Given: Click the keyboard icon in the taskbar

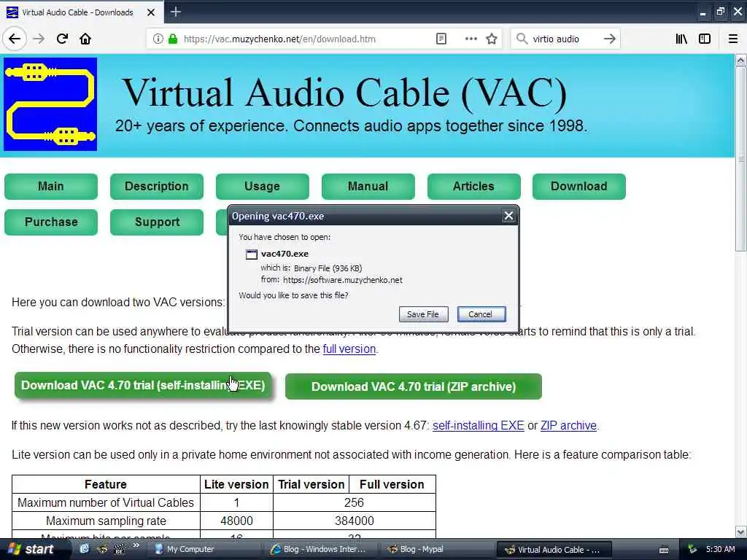Looking at the screenshot, I should point(664,550).
